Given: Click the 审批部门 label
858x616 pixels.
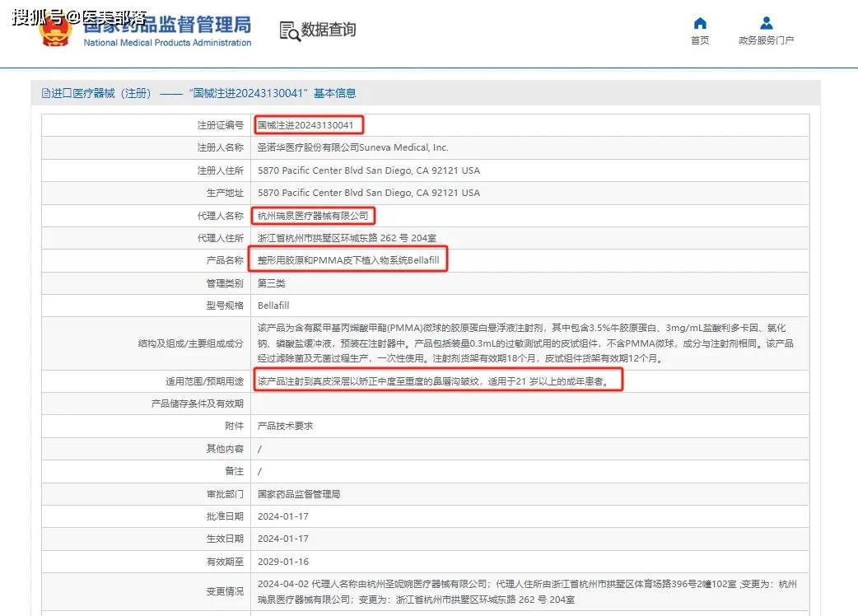Looking at the screenshot, I should pos(225,494).
